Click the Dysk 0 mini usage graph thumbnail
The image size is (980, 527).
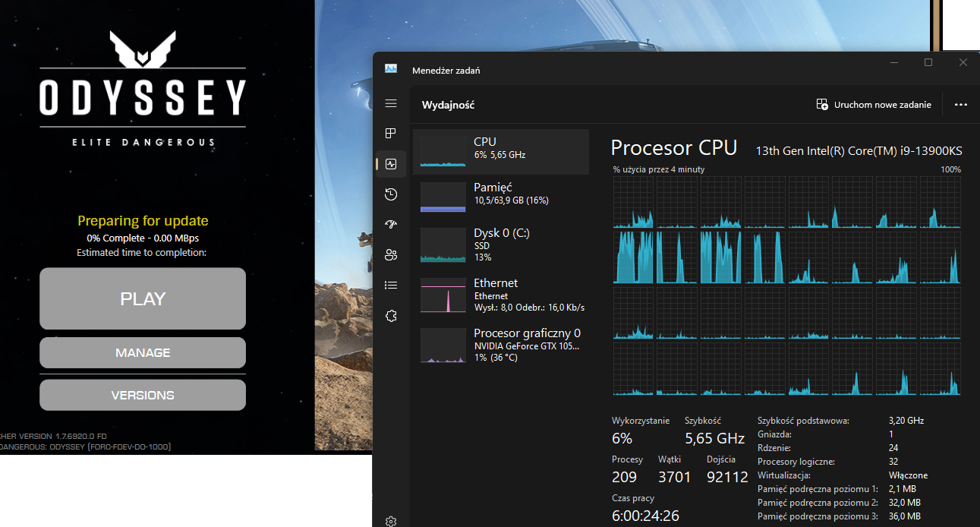click(x=443, y=245)
